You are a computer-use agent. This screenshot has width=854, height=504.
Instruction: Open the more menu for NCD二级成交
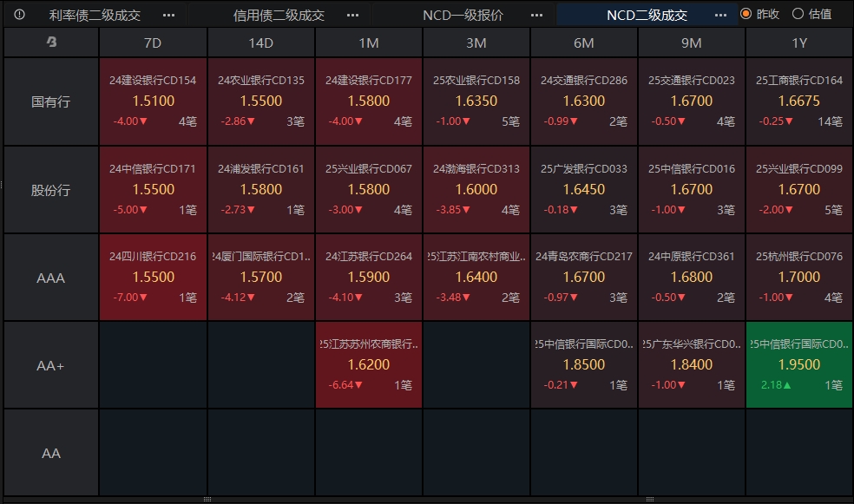[720, 16]
